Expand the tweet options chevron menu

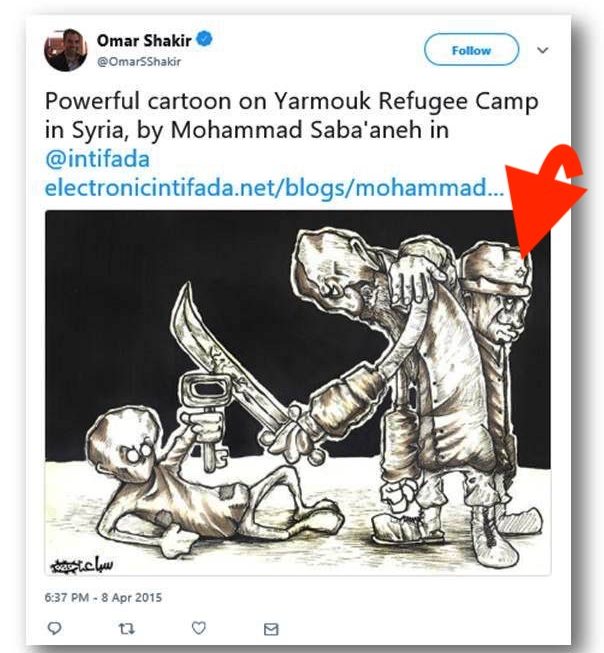pyautogui.click(x=542, y=50)
